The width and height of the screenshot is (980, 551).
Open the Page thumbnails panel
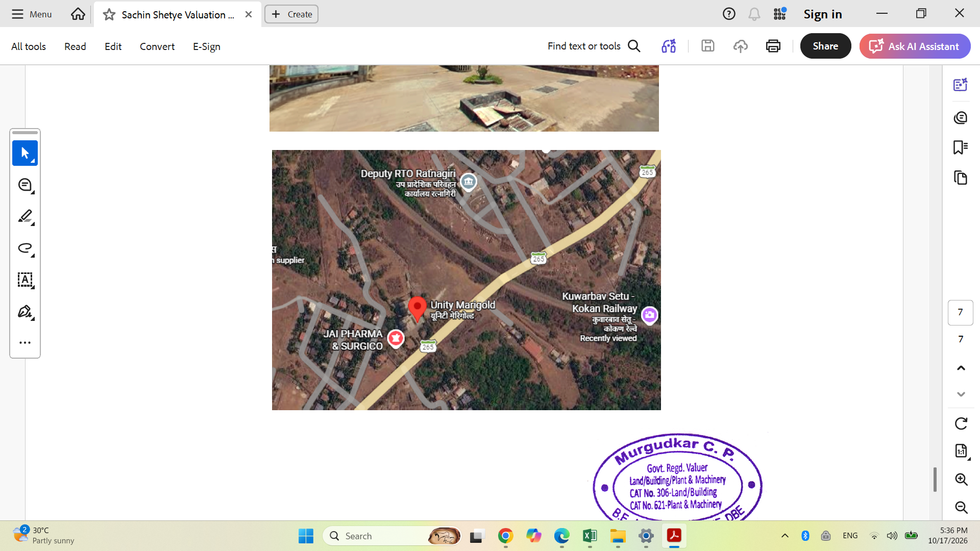coord(961,178)
